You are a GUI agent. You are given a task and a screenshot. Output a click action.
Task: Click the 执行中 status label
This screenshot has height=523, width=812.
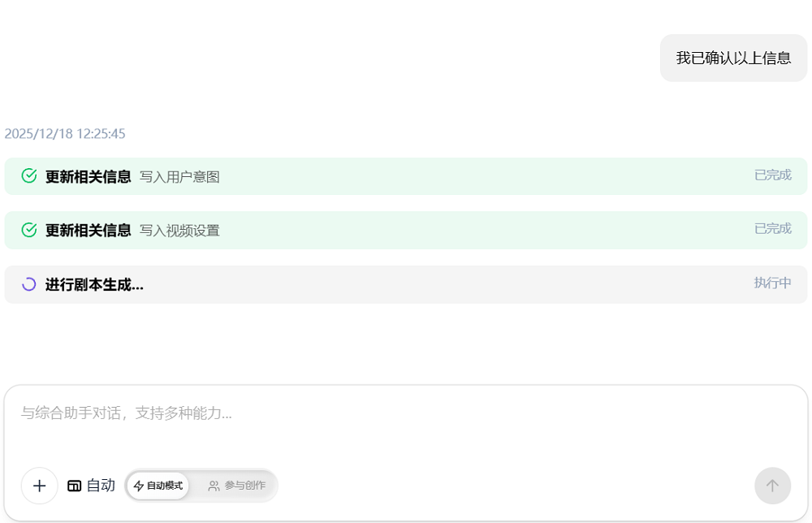pyautogui.click(x=772, y=283)
